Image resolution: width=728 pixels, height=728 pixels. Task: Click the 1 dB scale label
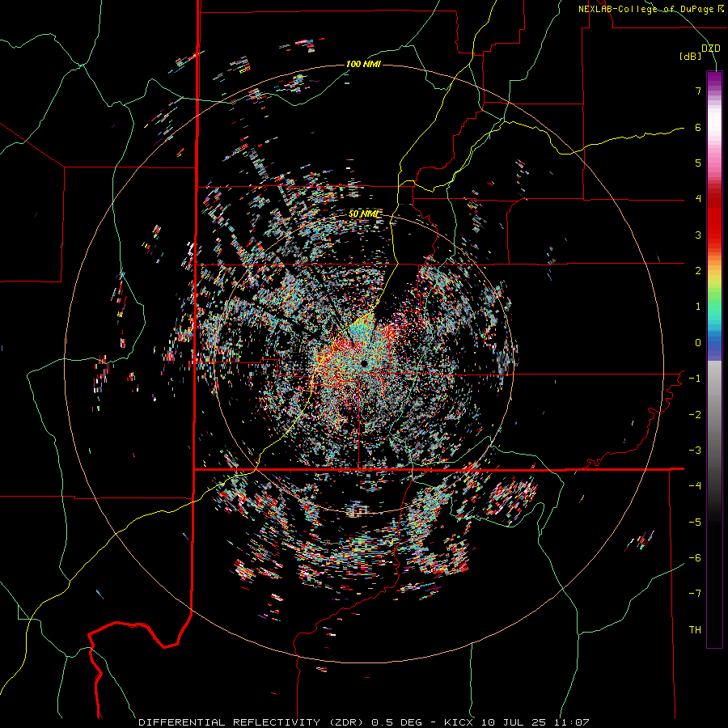click(698, 307)
